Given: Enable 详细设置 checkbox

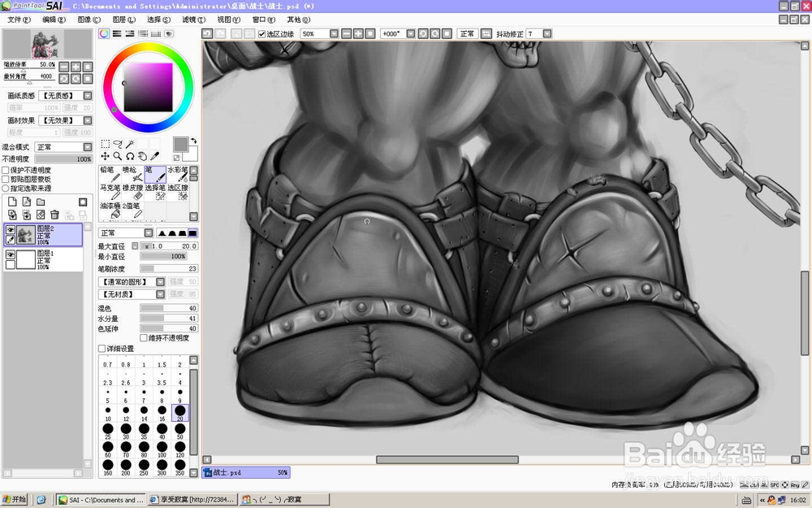Looking at the screenshot, I should coord(102,349).
